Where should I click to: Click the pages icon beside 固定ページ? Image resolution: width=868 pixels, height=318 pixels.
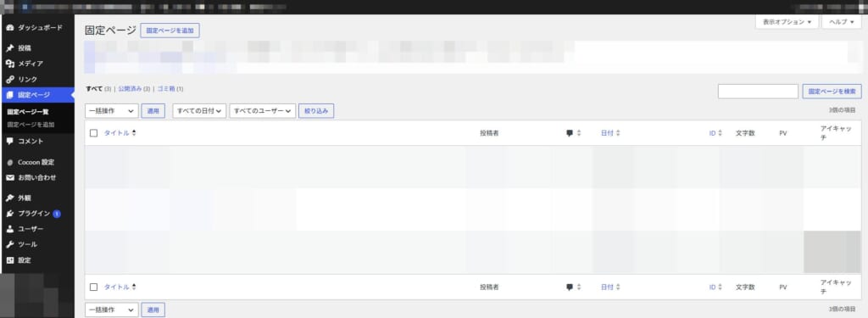pos(10,95)
